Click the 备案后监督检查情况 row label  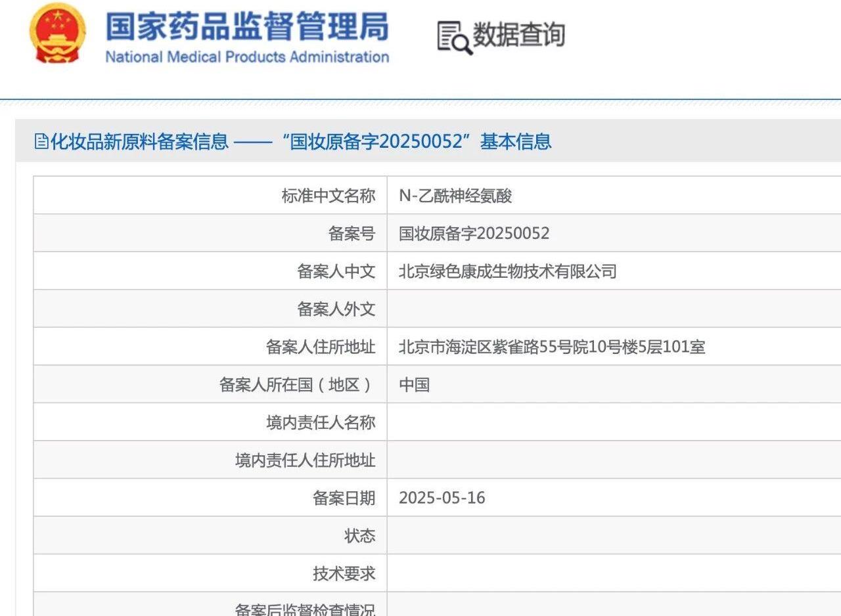306,609
